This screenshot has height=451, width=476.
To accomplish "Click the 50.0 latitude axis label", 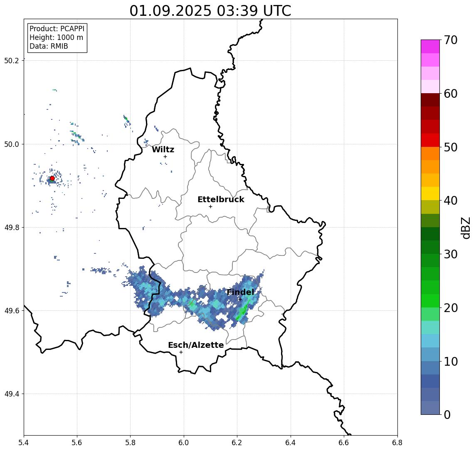I will pyautogui.click(x=12, y=144).
